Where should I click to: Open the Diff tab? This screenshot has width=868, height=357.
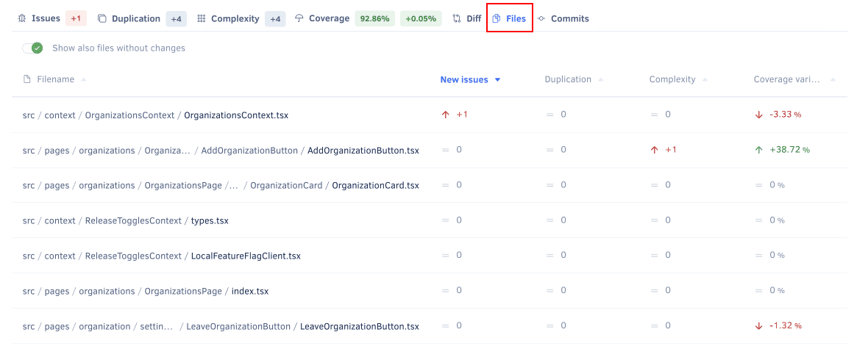coord(474,18)
